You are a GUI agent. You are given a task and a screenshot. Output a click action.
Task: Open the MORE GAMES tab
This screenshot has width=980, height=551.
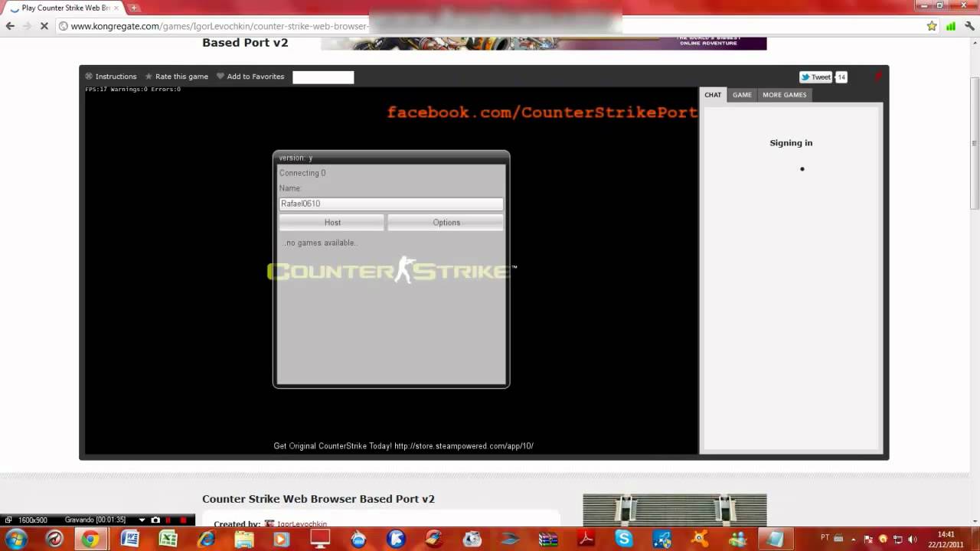click(x=784, y=95)
